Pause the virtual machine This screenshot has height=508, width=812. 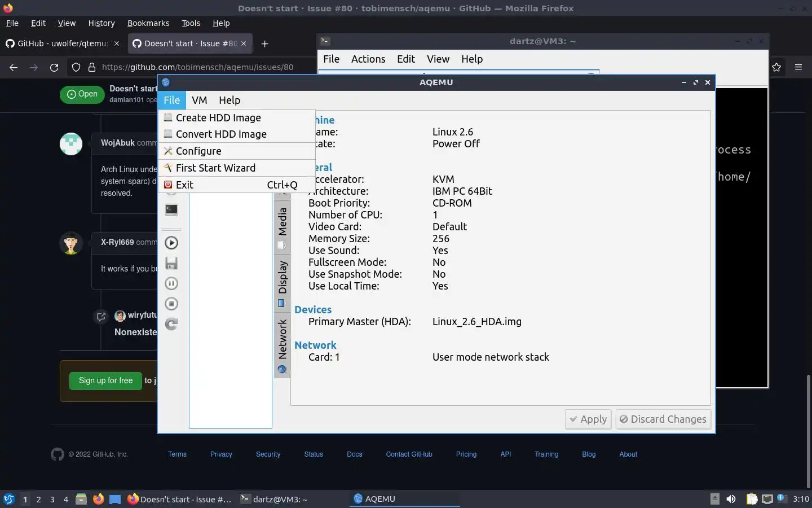(x=171, y=283)
